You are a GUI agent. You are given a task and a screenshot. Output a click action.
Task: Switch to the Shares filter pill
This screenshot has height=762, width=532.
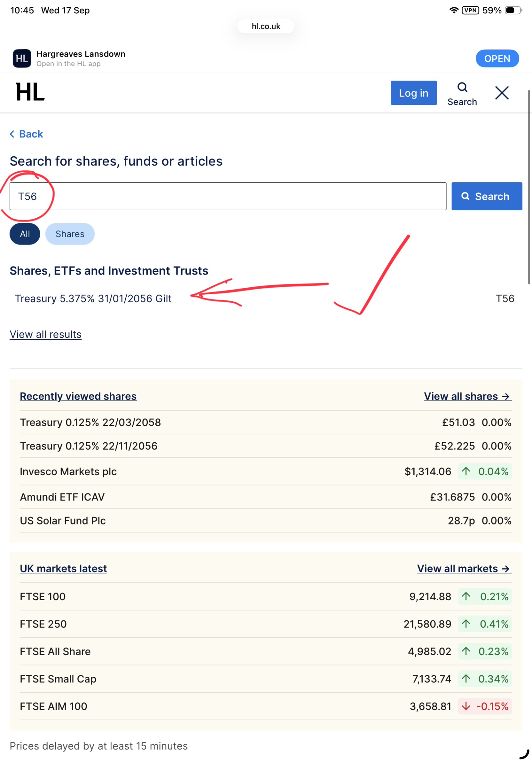pos(70,234)
